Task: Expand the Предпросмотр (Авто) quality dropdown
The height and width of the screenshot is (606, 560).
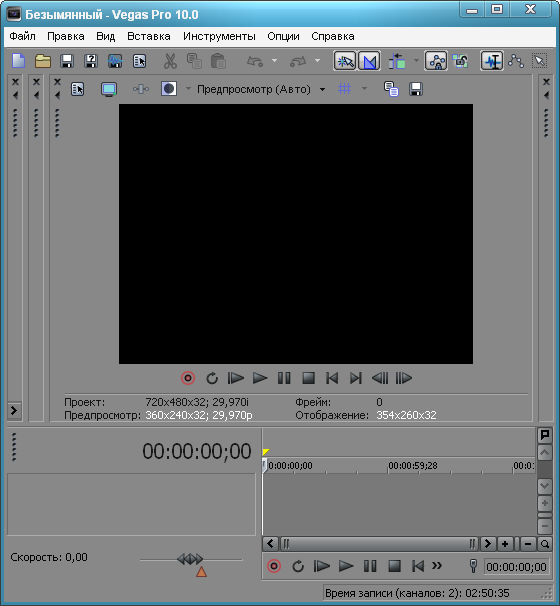Action: tap(322, 90)
